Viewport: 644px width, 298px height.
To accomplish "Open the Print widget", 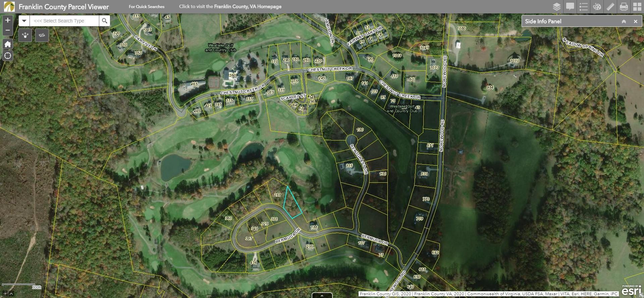I will click(x=624, y=7).
